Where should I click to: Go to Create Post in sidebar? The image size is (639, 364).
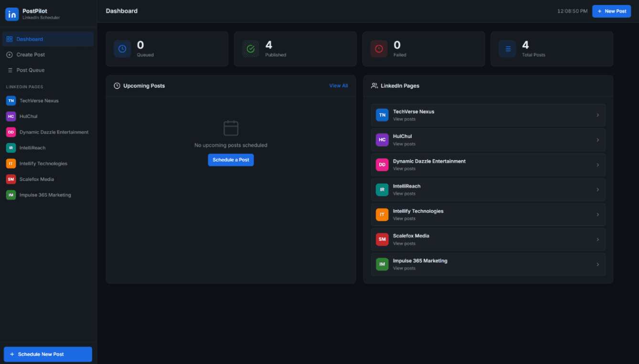tap(48, 55)
